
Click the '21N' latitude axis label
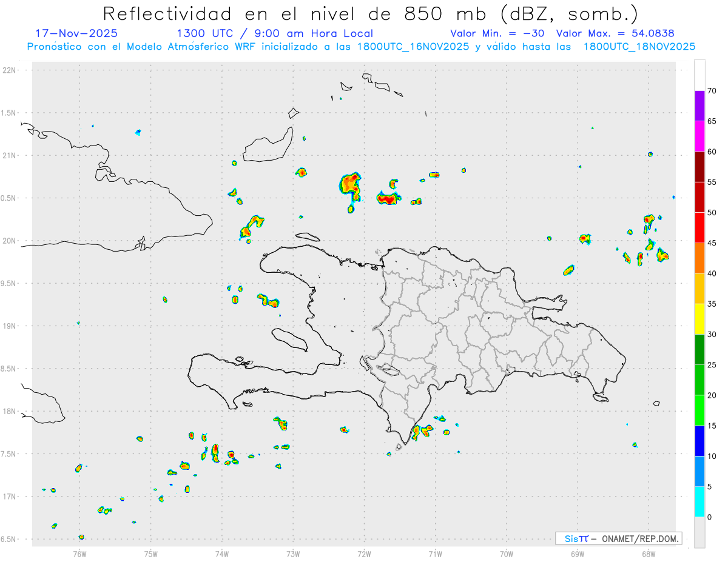tap(10, 155)
